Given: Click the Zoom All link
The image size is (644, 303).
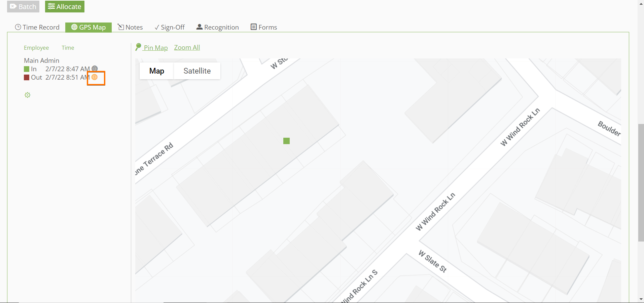Looking at the screenshot, I should 187,47.
